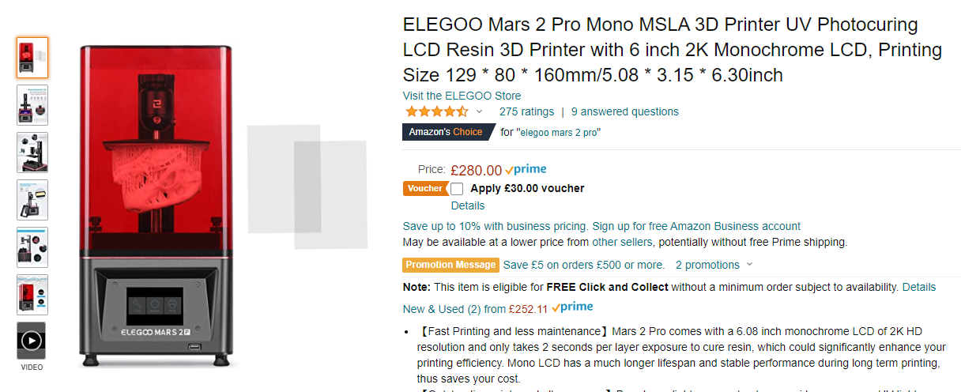Image resolution: width=980 pixels, height=392 pixels.
Task: Select the third product image thumbnail
Action: point(32,152)
